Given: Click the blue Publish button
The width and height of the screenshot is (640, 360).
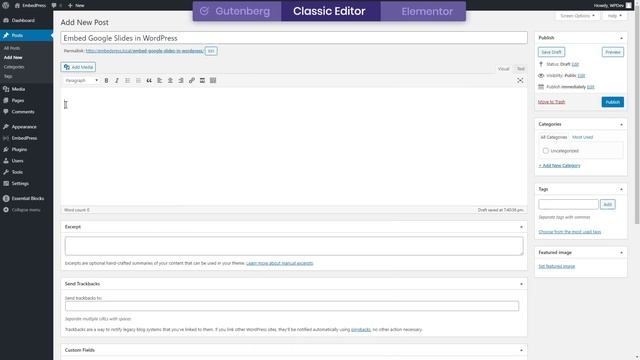Looking at the screenshot, I should [613, 102].
